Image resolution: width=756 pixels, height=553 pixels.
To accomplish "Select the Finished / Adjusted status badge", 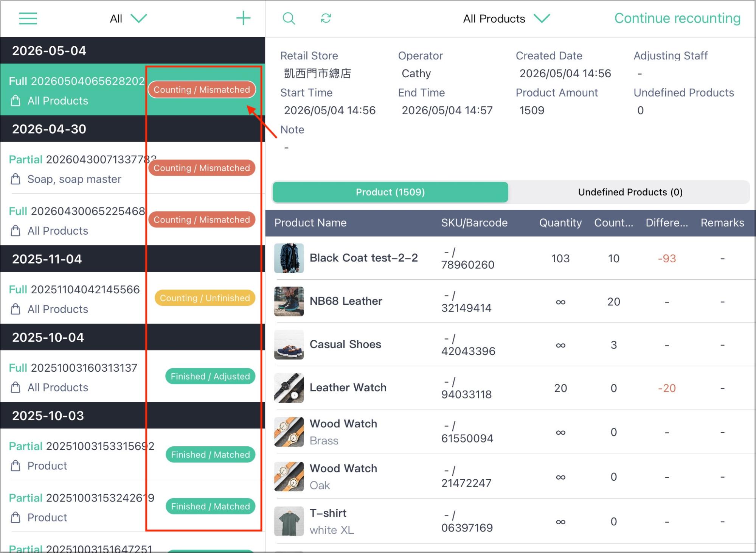I will coord(210,376).
